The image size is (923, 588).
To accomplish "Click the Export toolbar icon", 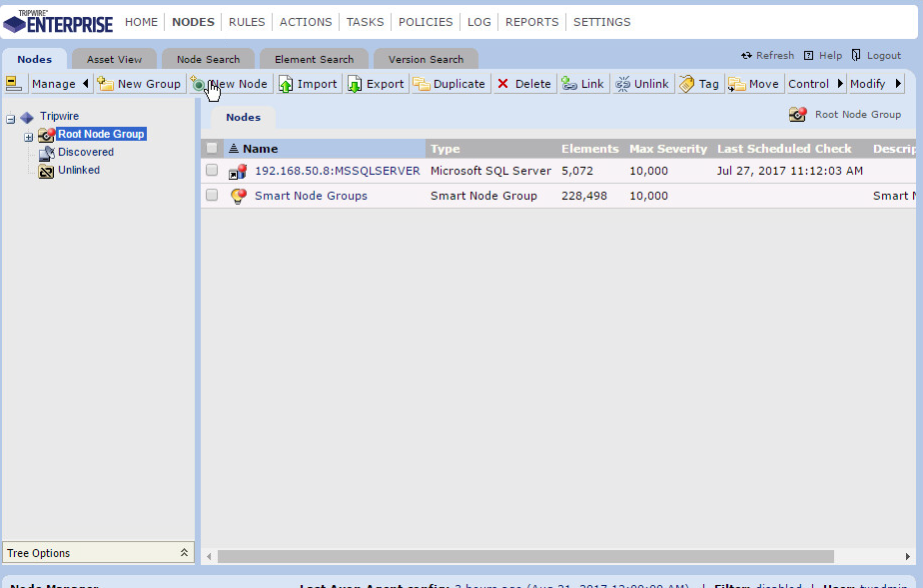I will (x=356, y=85).
